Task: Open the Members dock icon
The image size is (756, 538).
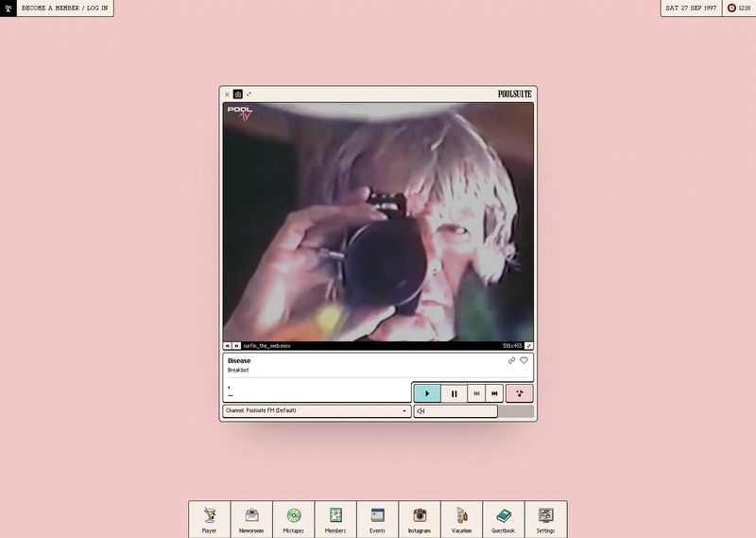Action: click(335, 519)
